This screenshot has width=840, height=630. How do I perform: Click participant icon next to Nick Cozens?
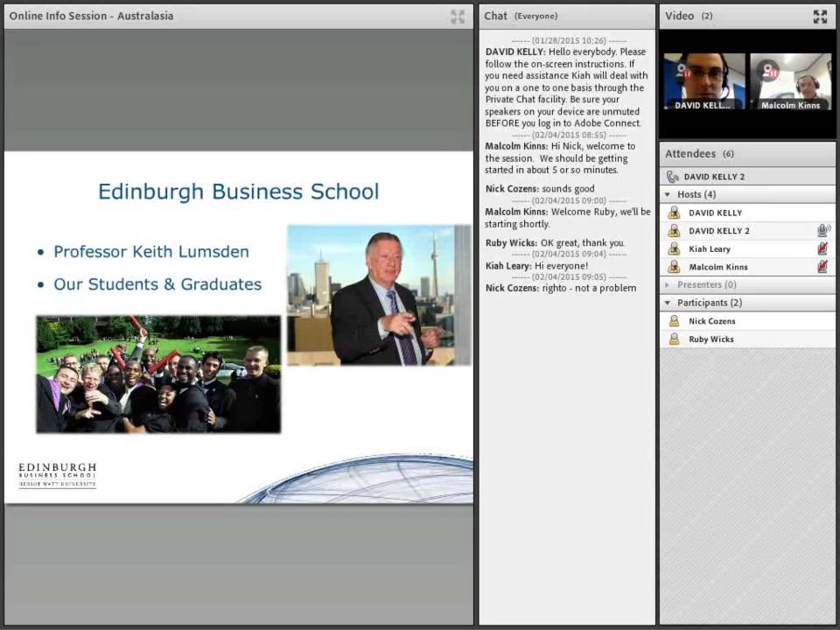[674, 321]
